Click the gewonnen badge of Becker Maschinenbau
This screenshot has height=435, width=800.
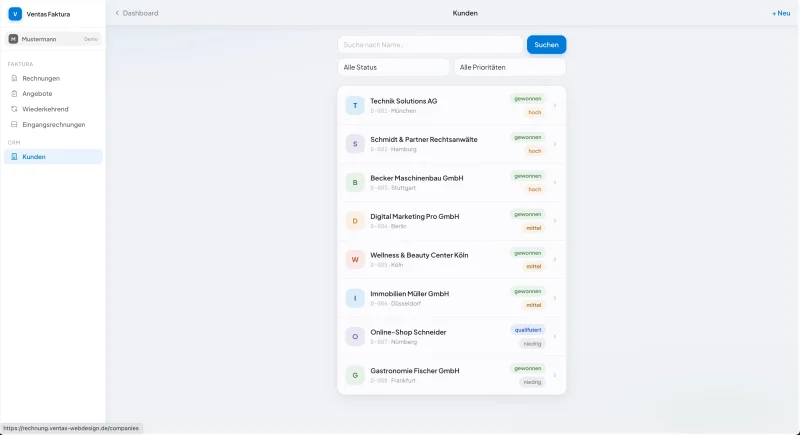click(x=528, y=176)
